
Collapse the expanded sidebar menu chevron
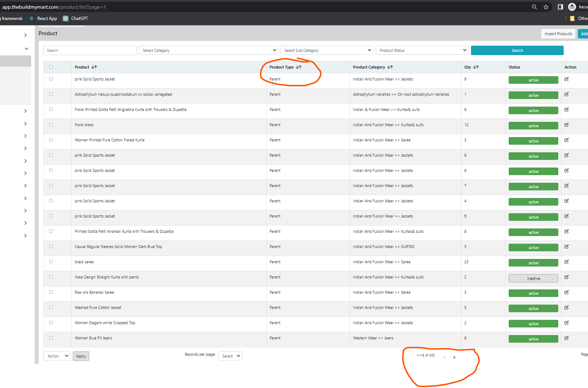click(x=26, y=49)
